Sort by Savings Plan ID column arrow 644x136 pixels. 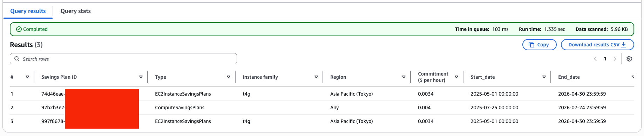(141, 77)
